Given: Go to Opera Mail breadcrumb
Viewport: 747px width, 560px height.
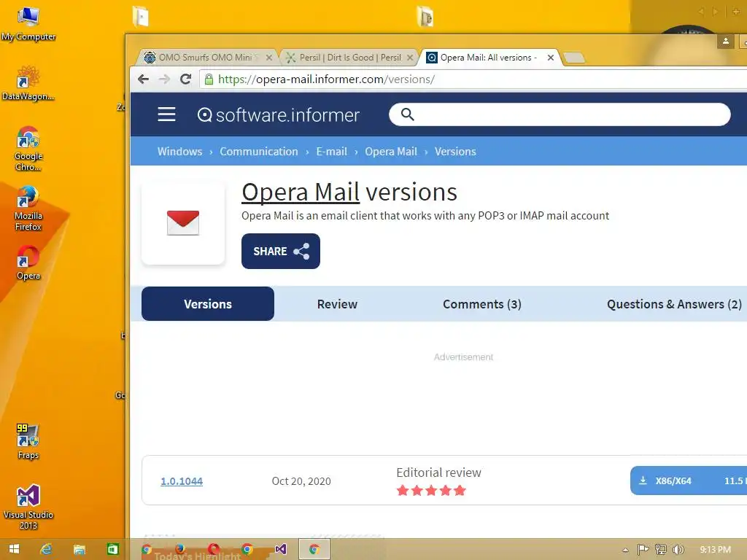Looking at the screenshot, I should pos(391,152).
